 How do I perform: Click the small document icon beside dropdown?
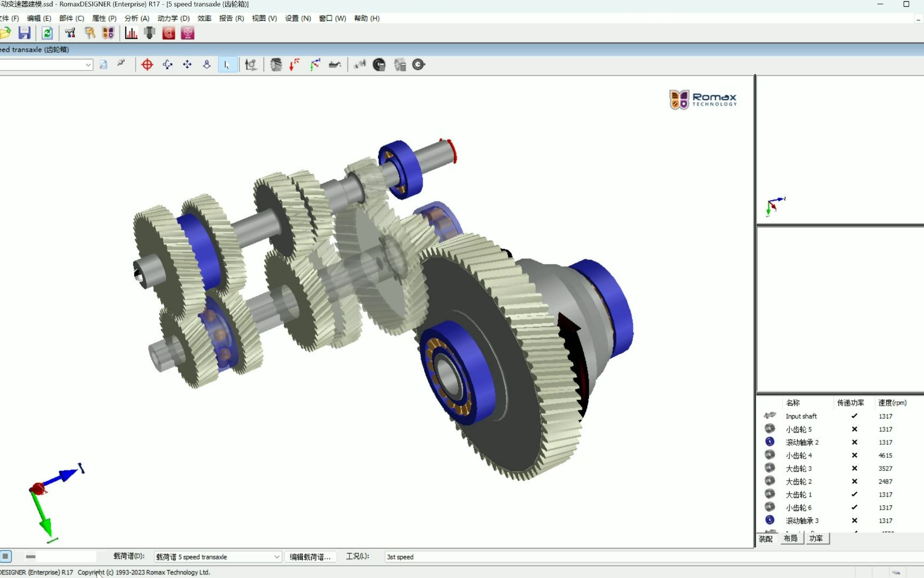[103, 65]
